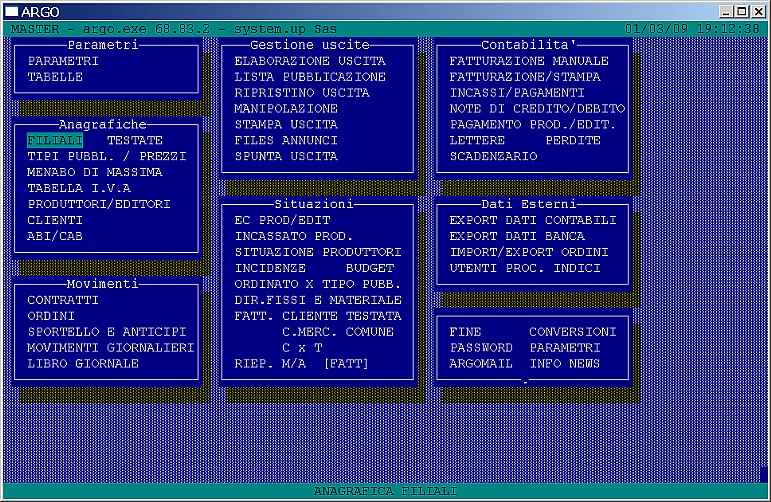771x502 pixels.
Task: Choose EXPORT DATI BANCA in Dati Esterni
Action: pos(517,236)
